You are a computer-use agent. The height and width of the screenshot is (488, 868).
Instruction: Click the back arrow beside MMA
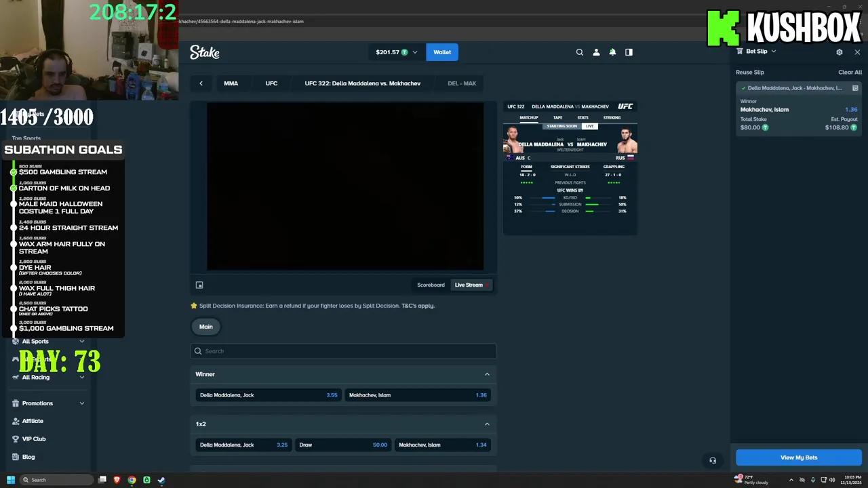(201, 83)
